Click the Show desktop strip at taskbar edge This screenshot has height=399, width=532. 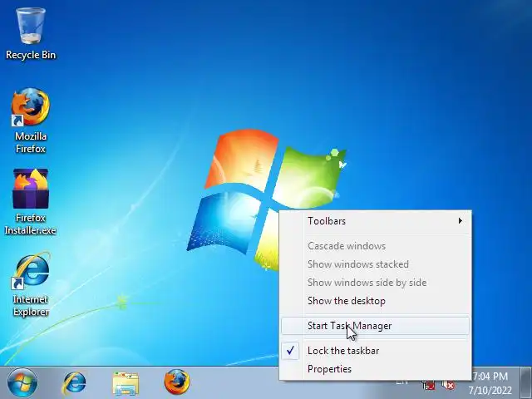[526, 382]
